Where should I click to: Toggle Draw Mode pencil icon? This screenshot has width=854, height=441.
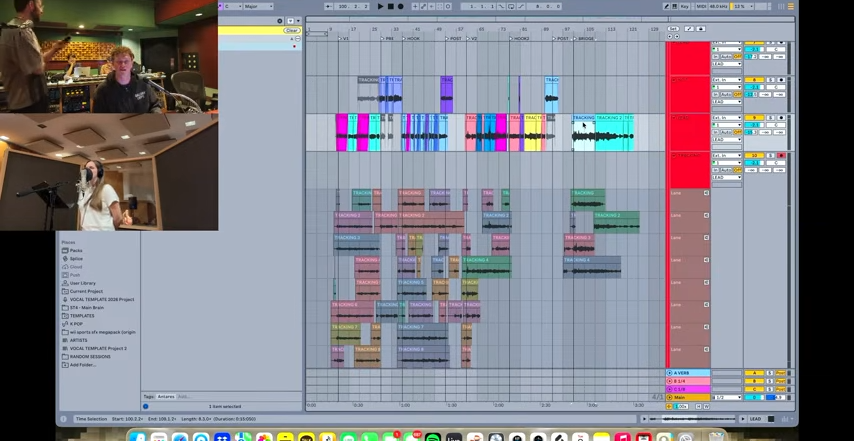[667, 7]
